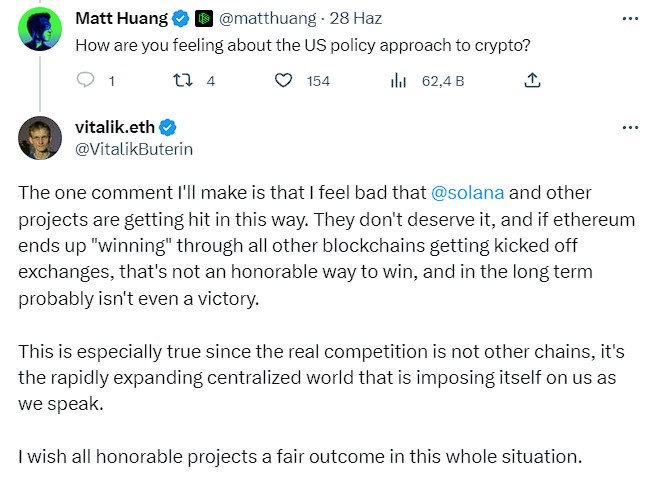647x477 pixels.
Task: Click vitalik.eth's blue verified checkmark
Action: [x=168, y=128]
